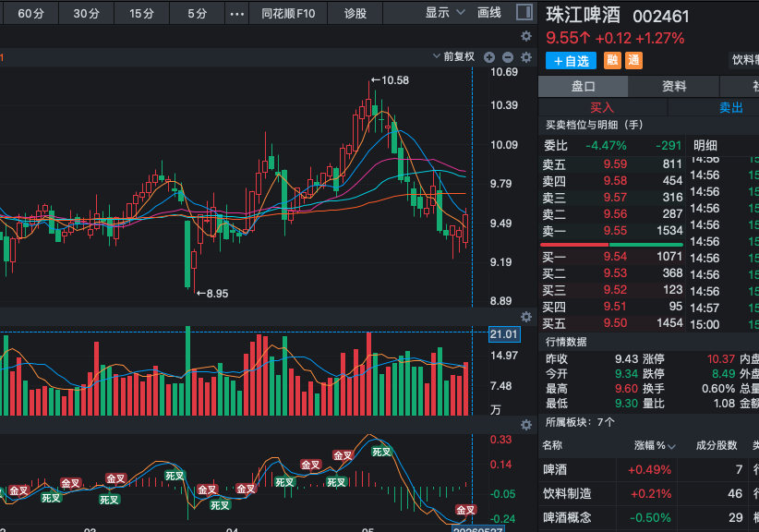
Task: Click 买卖档位与明细（手）heading
Action: 595,125
